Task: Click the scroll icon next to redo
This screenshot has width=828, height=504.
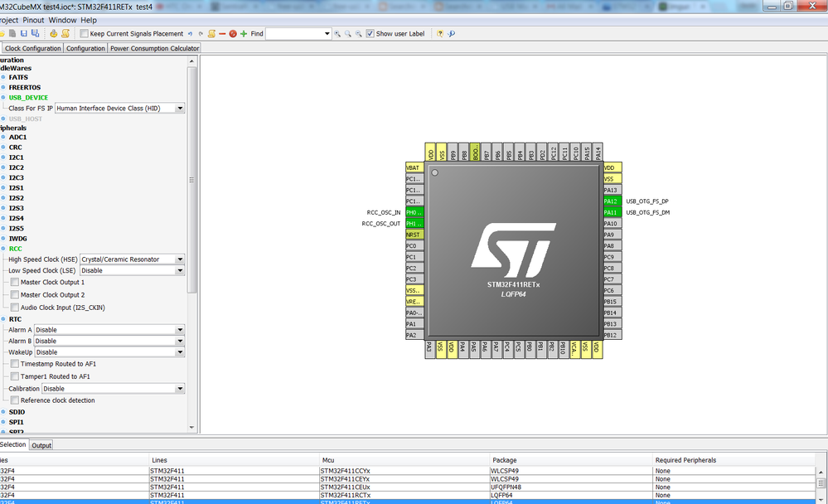Action: tap(211, 34)
